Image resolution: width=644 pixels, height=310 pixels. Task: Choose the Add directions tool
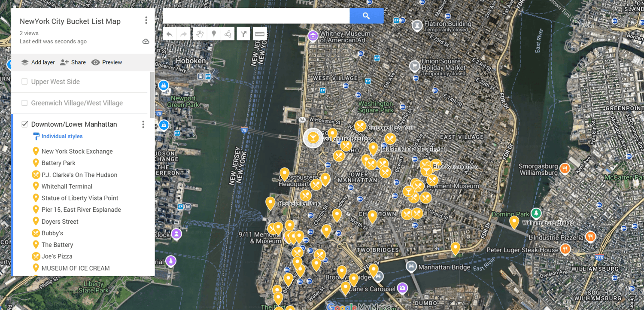pos(243,34)
